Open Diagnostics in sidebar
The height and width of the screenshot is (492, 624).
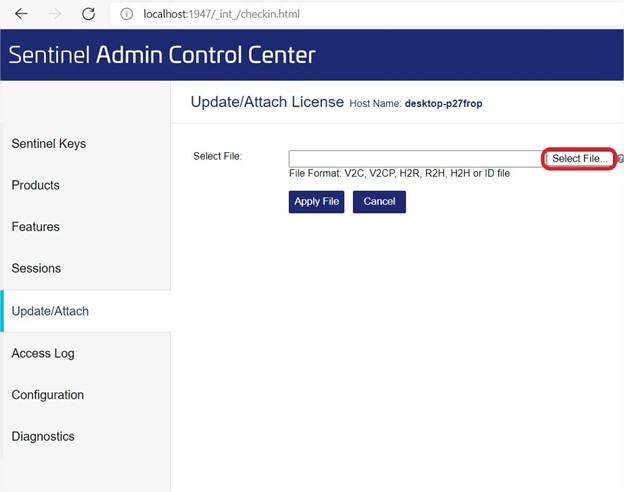[x=43, y=436]
